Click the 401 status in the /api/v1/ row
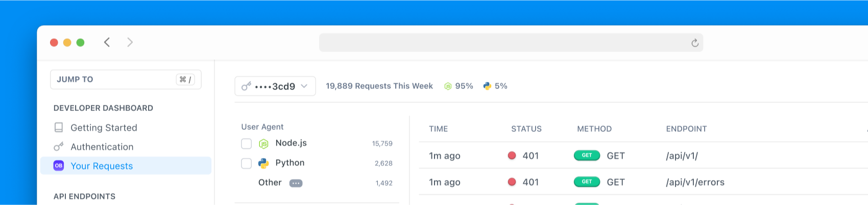This screenshot has width=868, height=205. coord(531,156)
